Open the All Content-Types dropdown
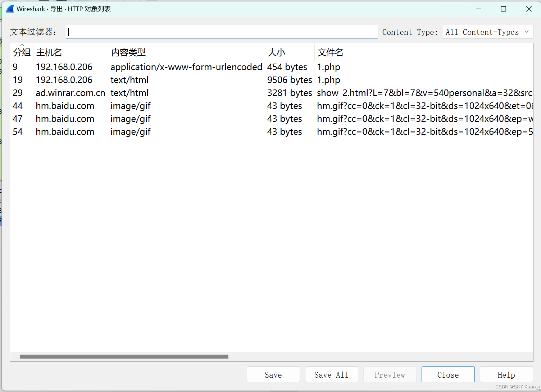Viewport: 541px width, 392px height. pos(488,32)
